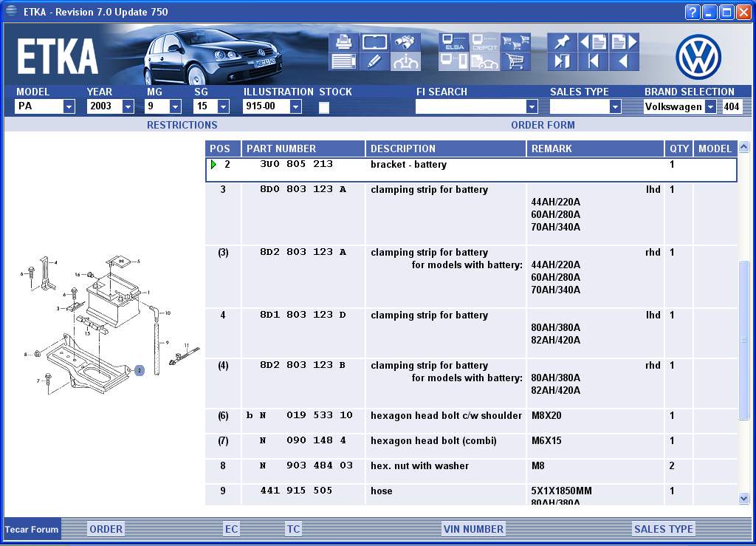Click the VIN NUMBER button

click(473, 529)
